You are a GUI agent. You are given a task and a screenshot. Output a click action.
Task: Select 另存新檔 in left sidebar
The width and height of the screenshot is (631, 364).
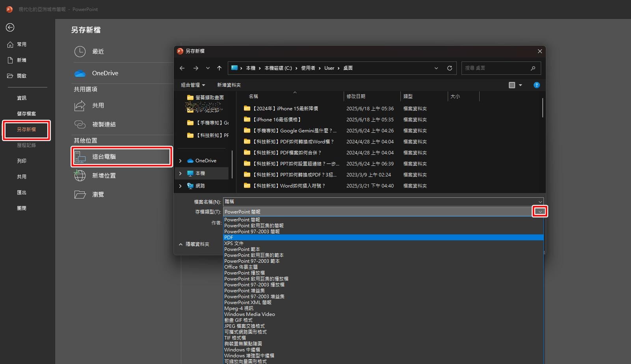point(26,130)
